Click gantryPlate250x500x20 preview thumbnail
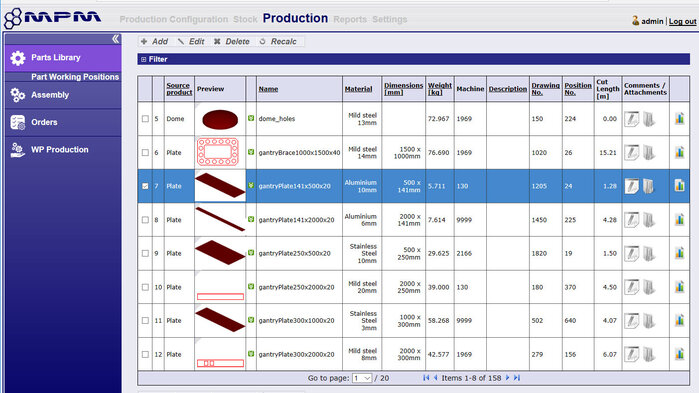 pos(220,253)
